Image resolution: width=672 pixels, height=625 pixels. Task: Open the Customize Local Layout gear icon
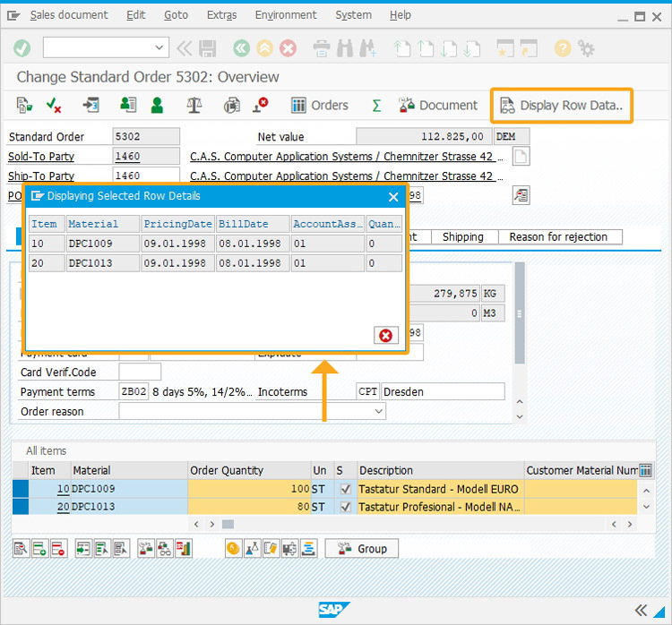click(586, 48)
